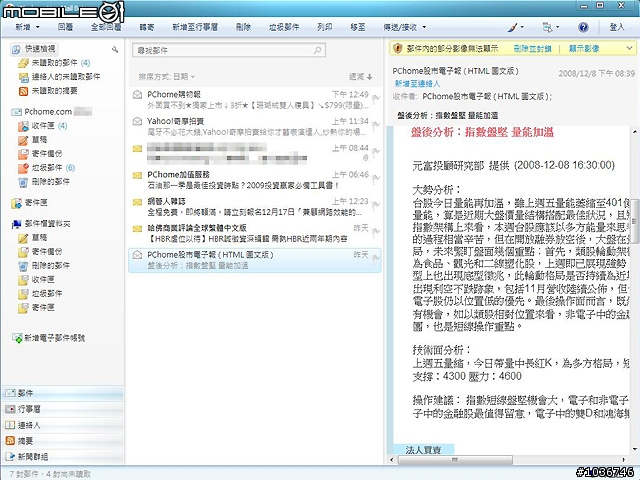Open 刪除的郵件 under 郵件檔資料夾

(x=44, y=265)
